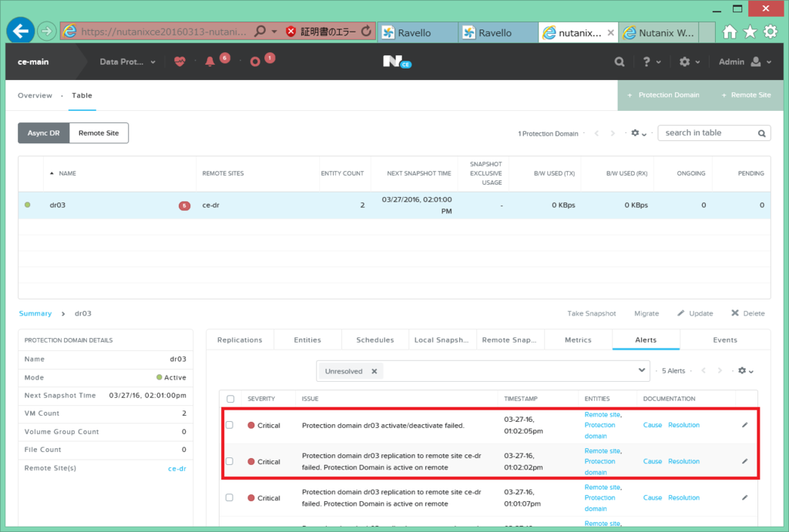Remove the Unresolved filter tag
Screen dimensions: 789x532
tap(374, 372)
